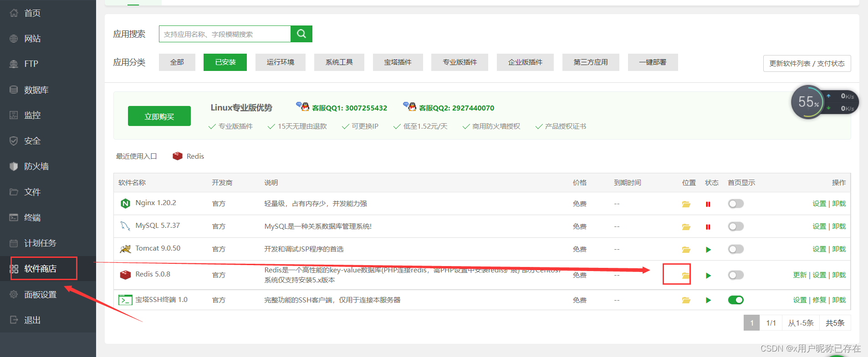This screenshot has height=357, width=868.
Task: Click the 文件 folder icon in sidebar
Action: (x=14, y=192)
